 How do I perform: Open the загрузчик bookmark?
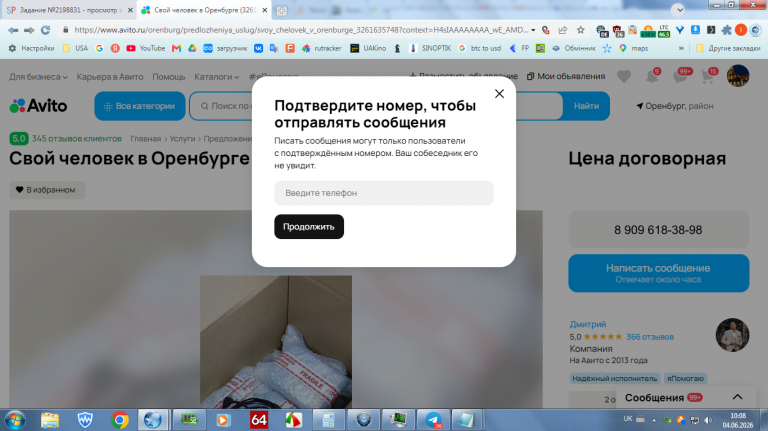click(x=225, y=48)
